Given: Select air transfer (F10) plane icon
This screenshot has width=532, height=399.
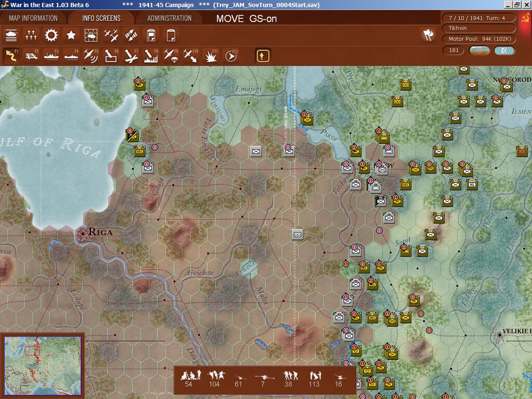Looking at the screenshot, I should tap(191, 56).
